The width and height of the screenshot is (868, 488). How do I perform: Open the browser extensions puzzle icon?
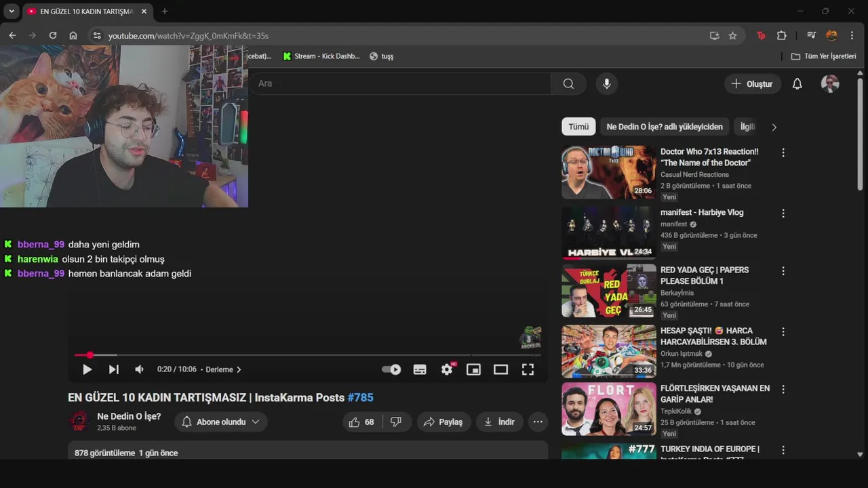781,35
